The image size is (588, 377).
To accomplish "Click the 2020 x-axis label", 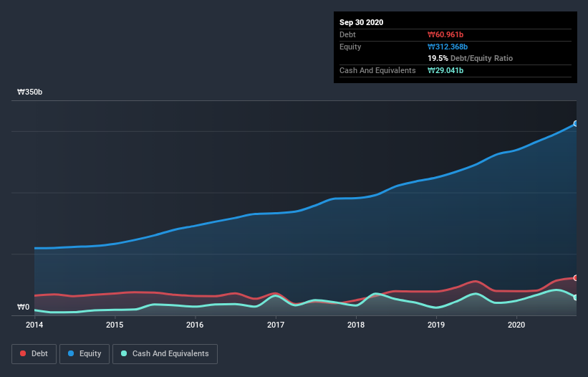I will click(516, 325).
